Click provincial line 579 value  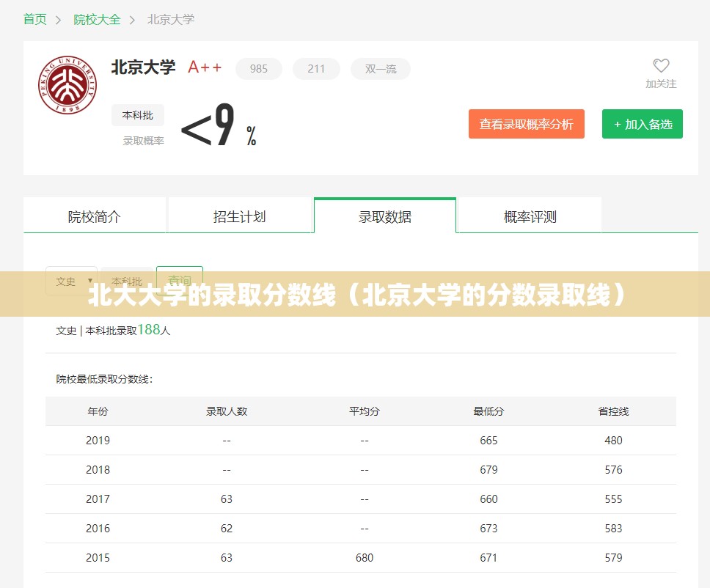(614, 558)
